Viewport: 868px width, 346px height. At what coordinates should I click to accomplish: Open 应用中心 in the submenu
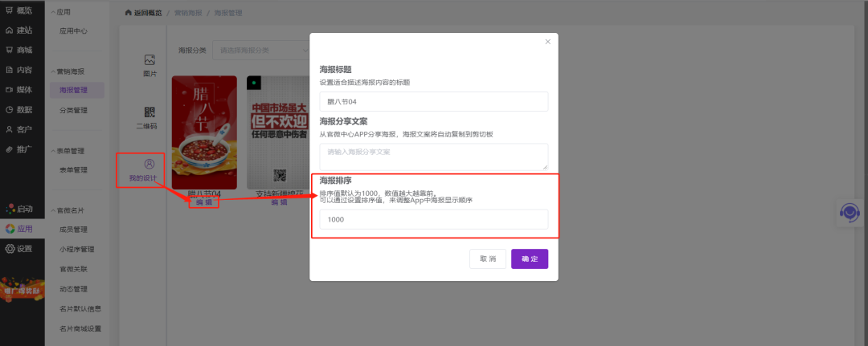click(x=73, y=31)
